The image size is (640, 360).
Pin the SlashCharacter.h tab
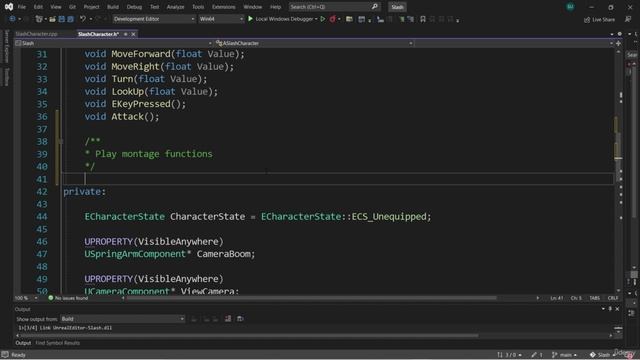point(126,34)
